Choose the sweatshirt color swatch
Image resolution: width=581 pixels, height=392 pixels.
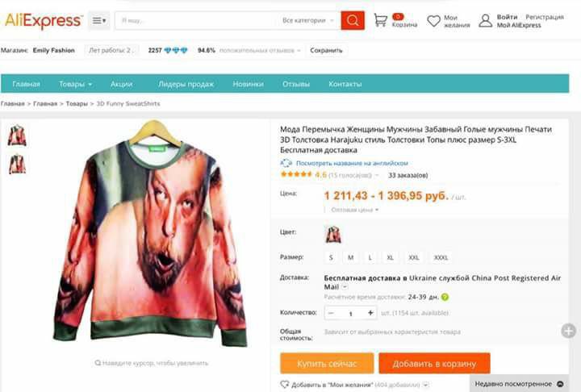(x=333, y=235)
